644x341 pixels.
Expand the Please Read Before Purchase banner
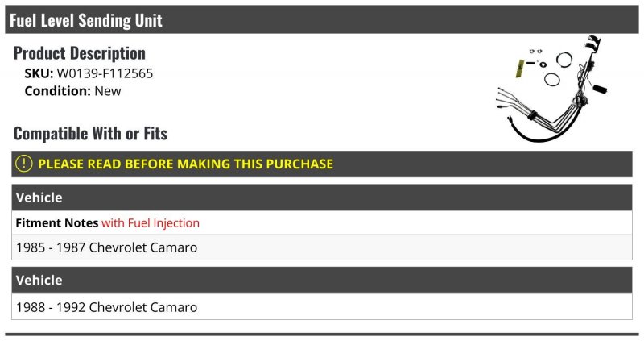tap(321, 164)
